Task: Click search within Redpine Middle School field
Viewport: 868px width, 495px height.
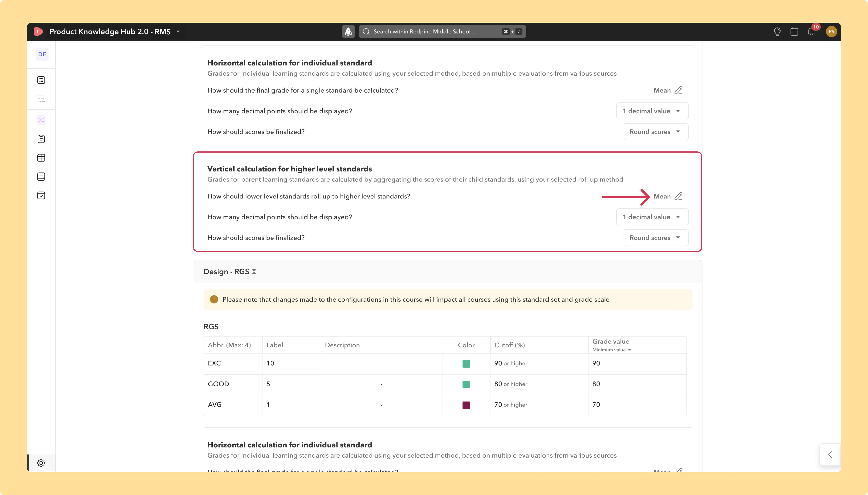Action: tap(442, 32)
